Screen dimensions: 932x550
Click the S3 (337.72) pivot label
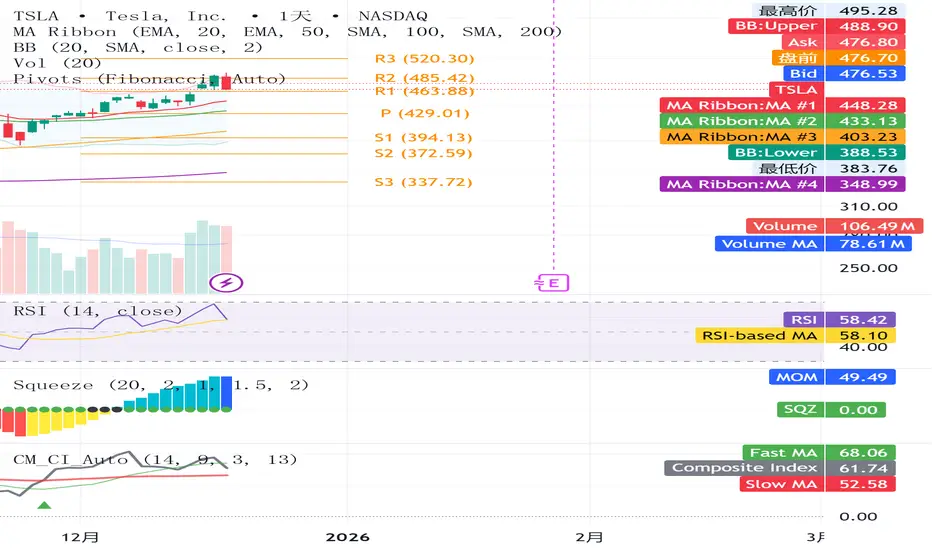pos(423,182)
